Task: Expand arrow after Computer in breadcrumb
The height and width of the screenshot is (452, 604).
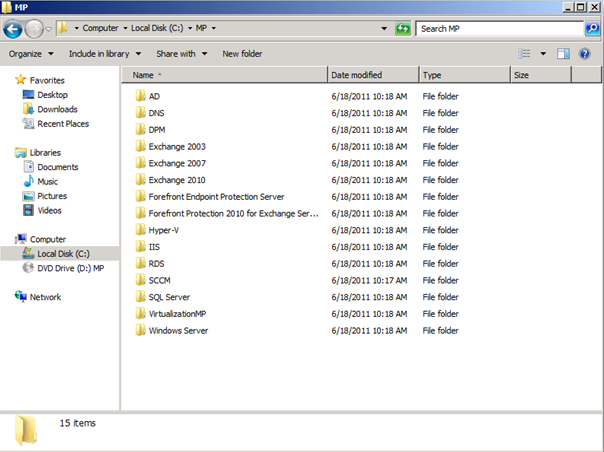Action: tap(125, 28)
